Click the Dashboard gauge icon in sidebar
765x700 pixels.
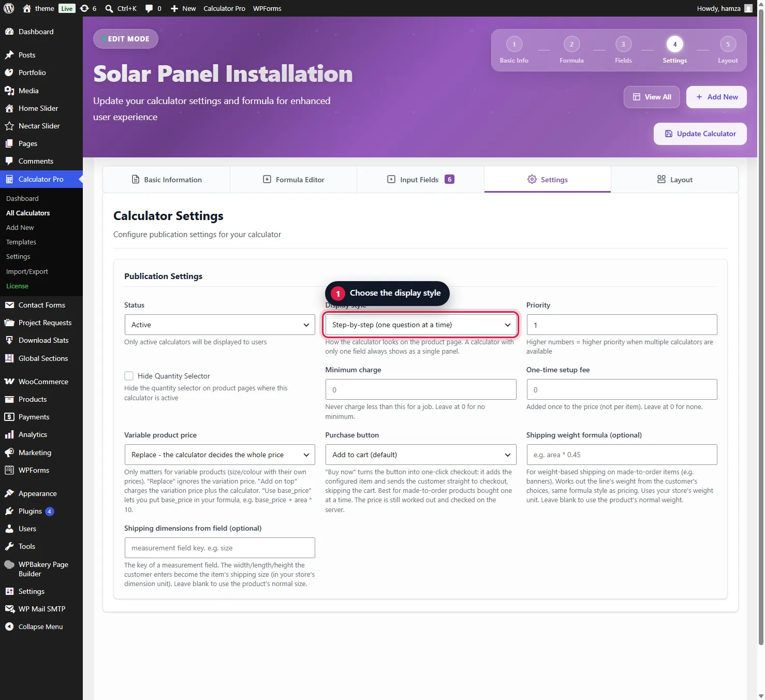[9, 32]
